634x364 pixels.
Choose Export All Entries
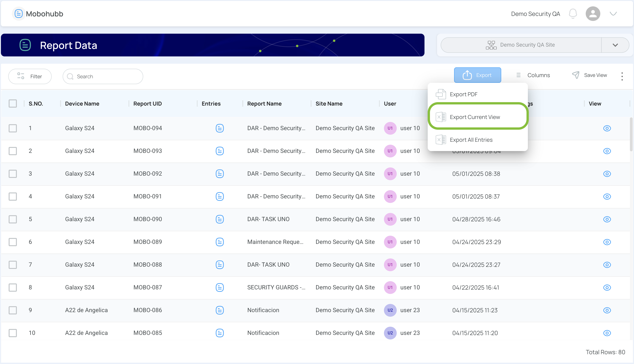tap(478, 140)
